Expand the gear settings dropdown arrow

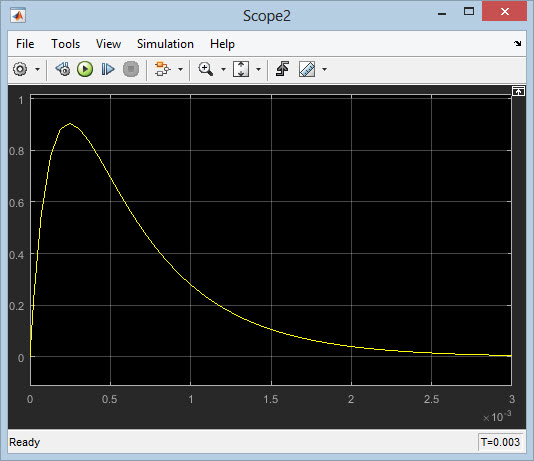[x=37, y=69]
